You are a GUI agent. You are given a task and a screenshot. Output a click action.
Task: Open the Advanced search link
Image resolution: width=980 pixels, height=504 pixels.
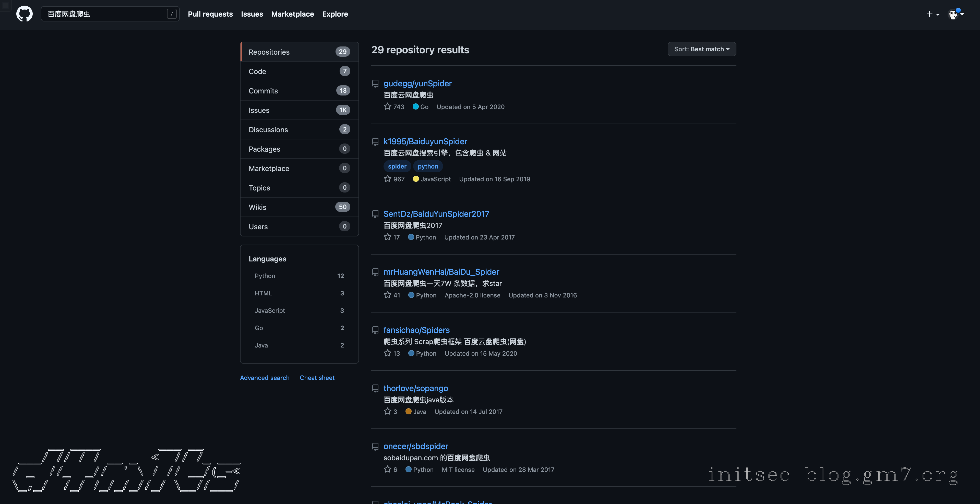click(x=264, y=378)
